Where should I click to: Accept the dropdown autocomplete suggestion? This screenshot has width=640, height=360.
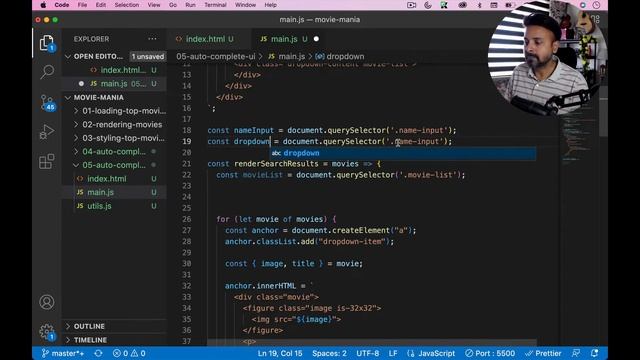[403, 153]
